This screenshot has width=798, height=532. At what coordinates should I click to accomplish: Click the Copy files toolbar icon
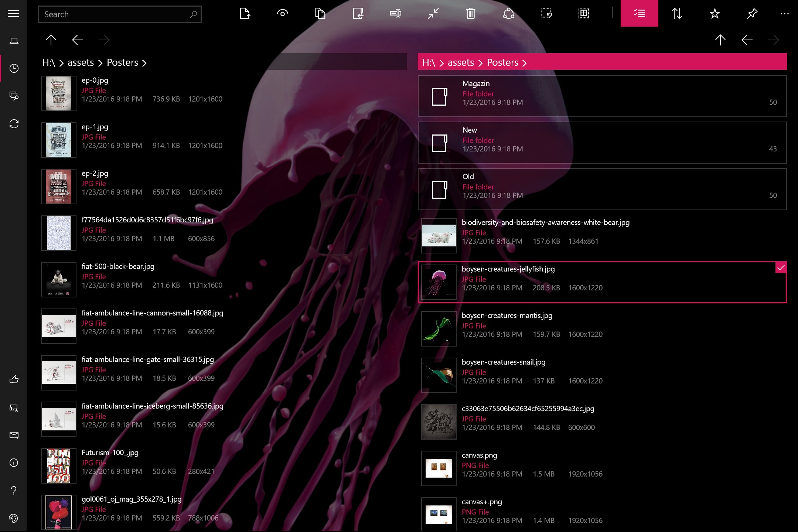tap(320, 14)
